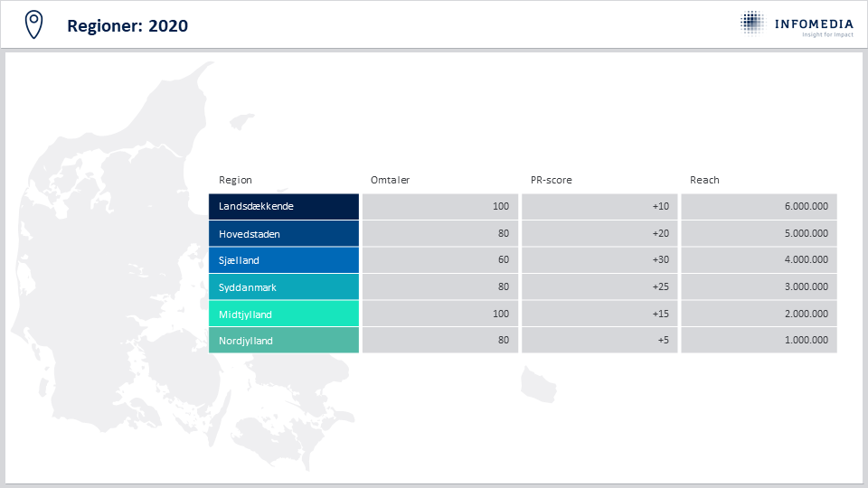Click the PR-score column header
This screenshot has height=488, width=868.
tap(552, 180)
